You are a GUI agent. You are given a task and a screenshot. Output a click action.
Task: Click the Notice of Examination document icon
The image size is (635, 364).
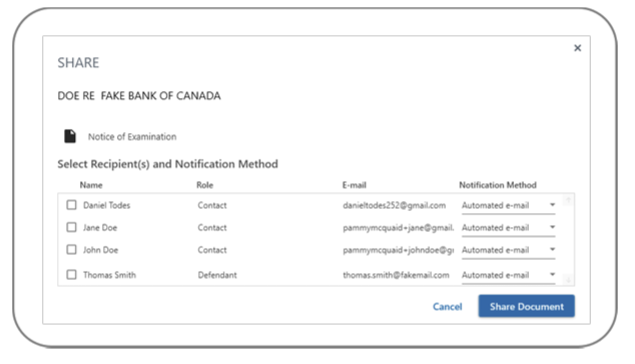70,136
